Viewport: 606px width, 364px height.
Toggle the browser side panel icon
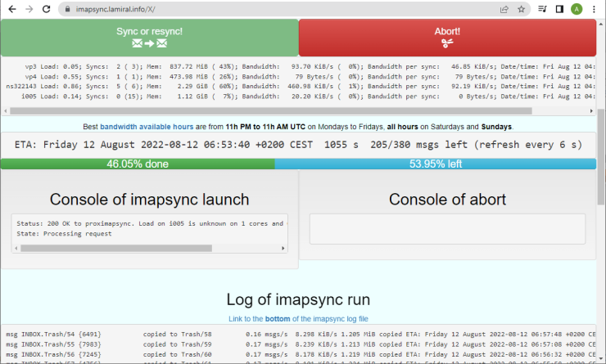[559, 9]
